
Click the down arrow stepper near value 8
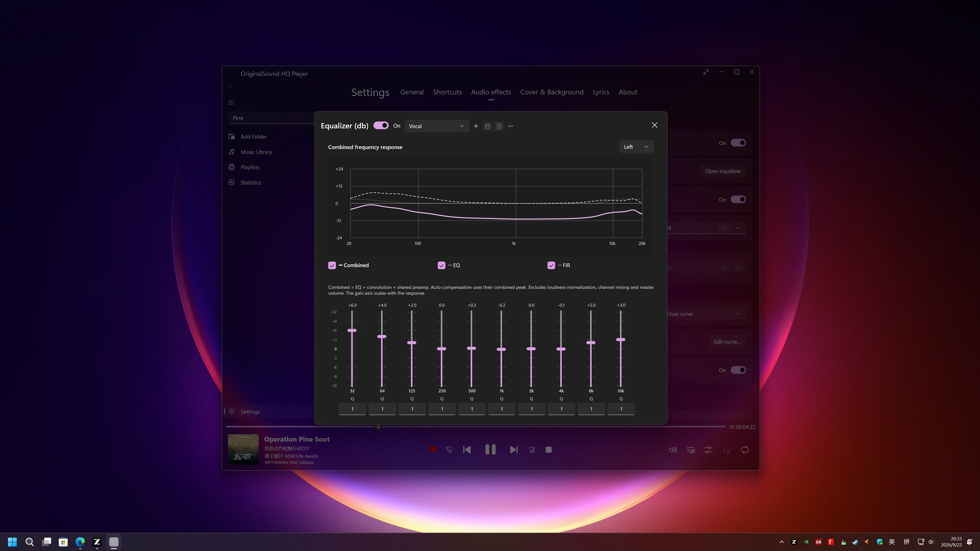pos(738,228)
